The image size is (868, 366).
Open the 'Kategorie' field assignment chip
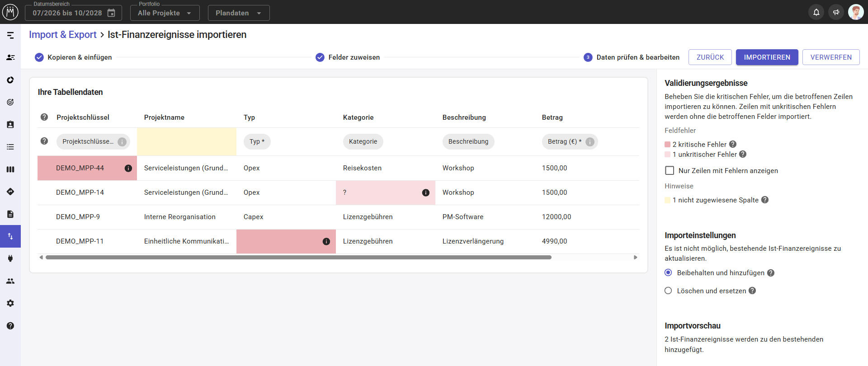click(x=363, y=141)
